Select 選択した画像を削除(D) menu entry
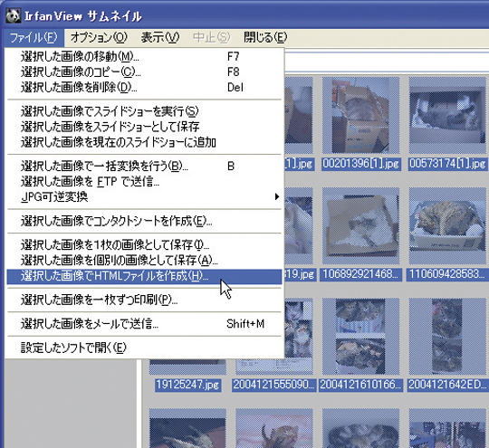The width and height of the screenshot is (489, 448). [x=144, y=88]
